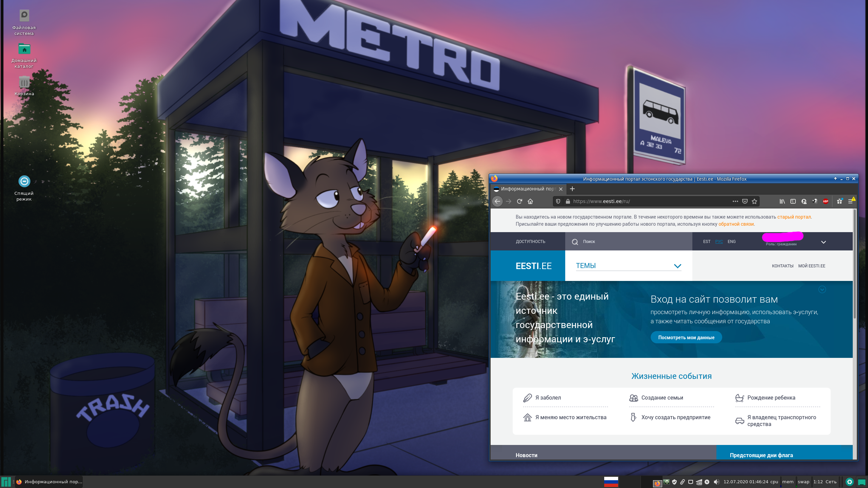The height and width of the screenshot is (488, 868).
Task: Click Спящий режим desktop launcher
Action: (x=24, y=188)
